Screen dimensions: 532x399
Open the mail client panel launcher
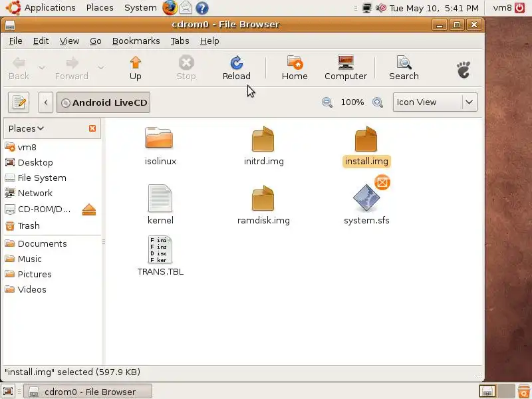(x=186, y=8)
